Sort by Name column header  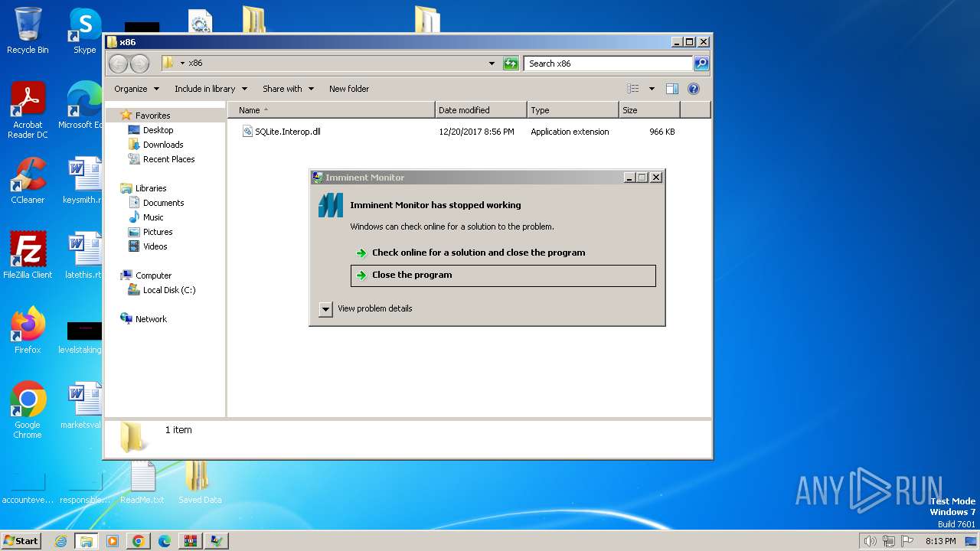(332, 110)
